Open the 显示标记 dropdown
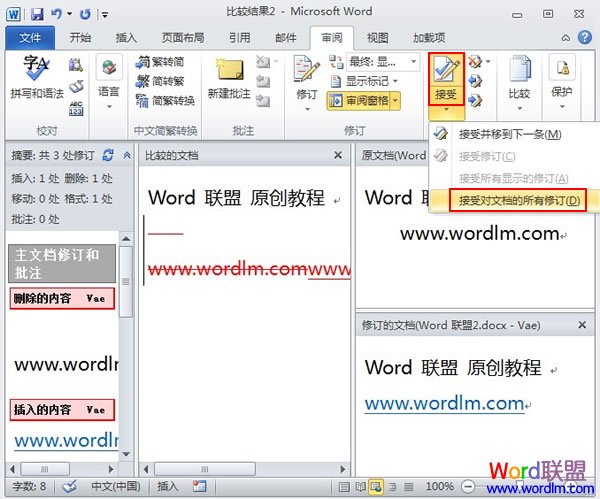 [x=363, y=81]
